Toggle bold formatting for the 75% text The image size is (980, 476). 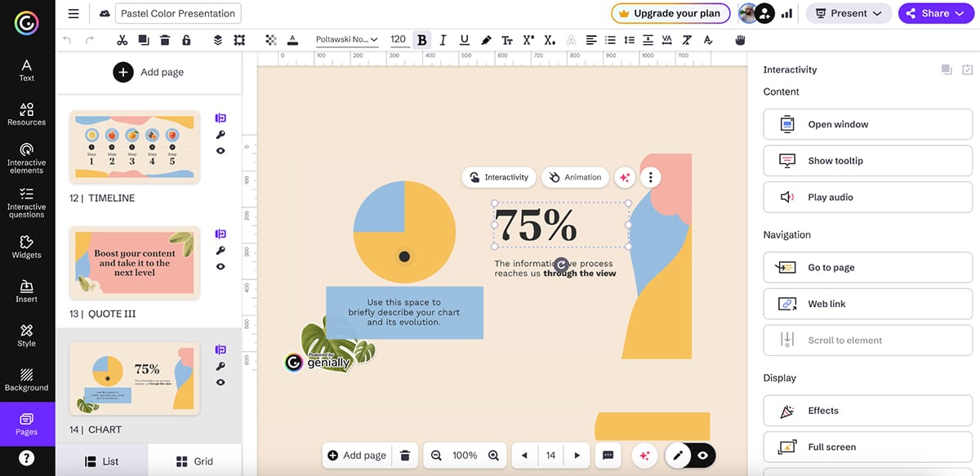[x=421, y=39]
